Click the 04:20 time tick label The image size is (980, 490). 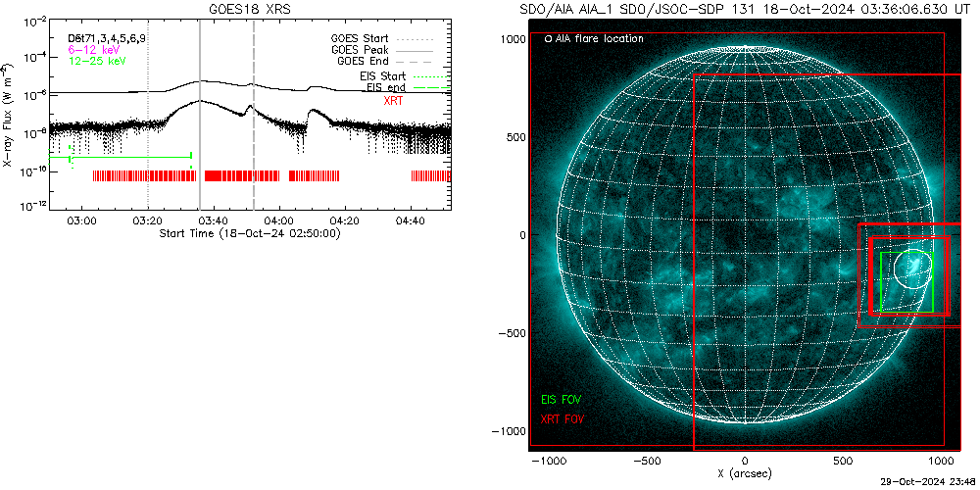(x=344, y=220)
